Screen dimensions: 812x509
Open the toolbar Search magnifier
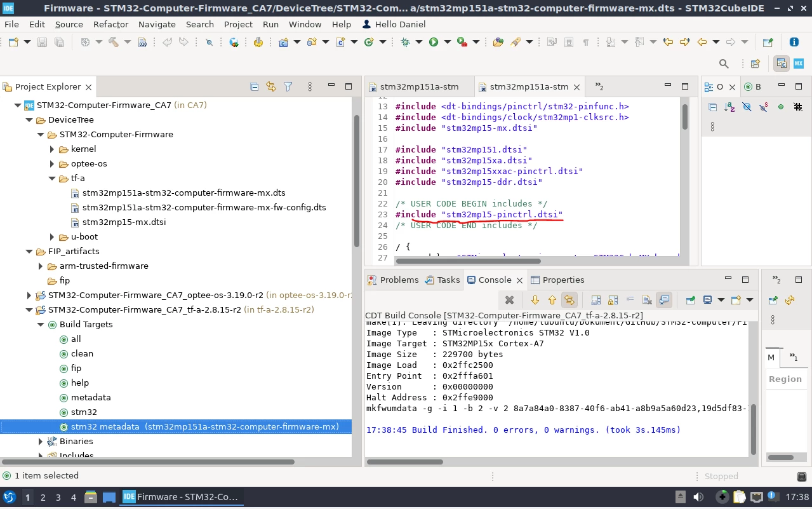(724, 64)
